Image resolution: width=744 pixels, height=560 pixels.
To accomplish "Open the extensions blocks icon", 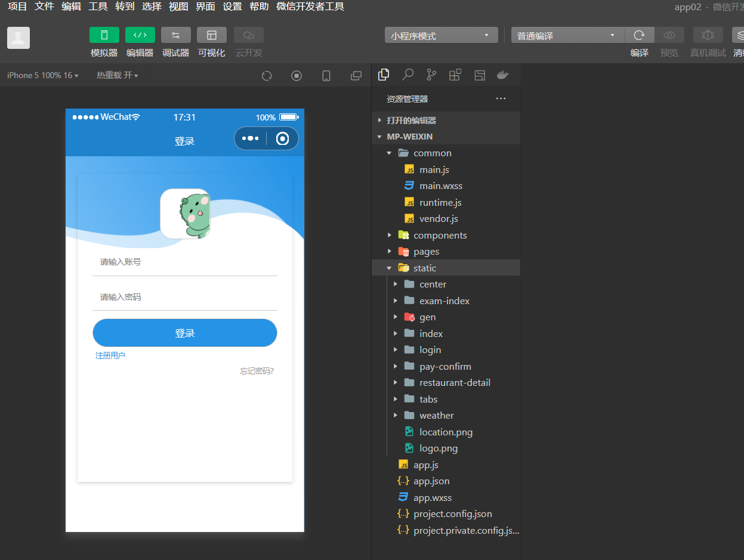I will (455, 75).
